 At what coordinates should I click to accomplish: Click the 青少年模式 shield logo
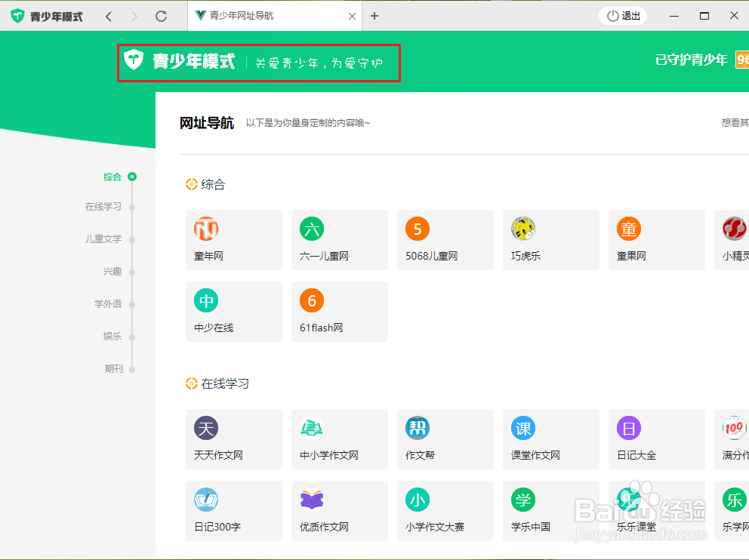coord(134,59)
